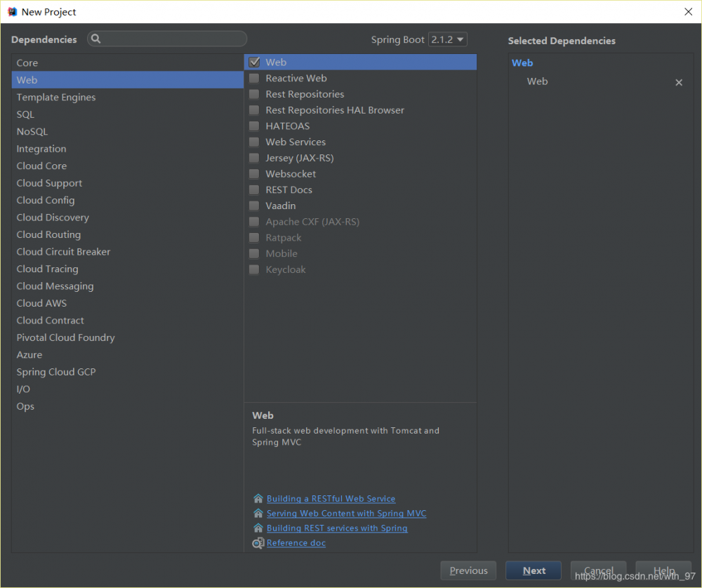The height and width of the screenshot is (588, 702).
Task: Uncheck the Web dependency checkbox
Action: [x=254, y=62]
